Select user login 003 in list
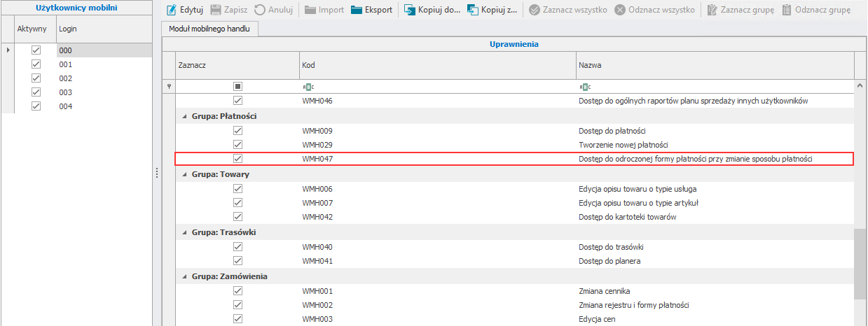 [x=66, y=92]
